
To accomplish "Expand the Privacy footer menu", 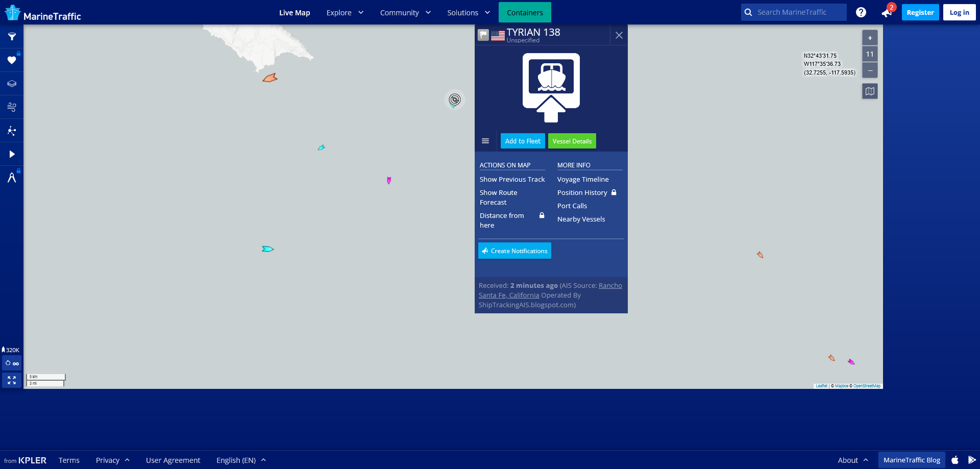I will [113, 460].
